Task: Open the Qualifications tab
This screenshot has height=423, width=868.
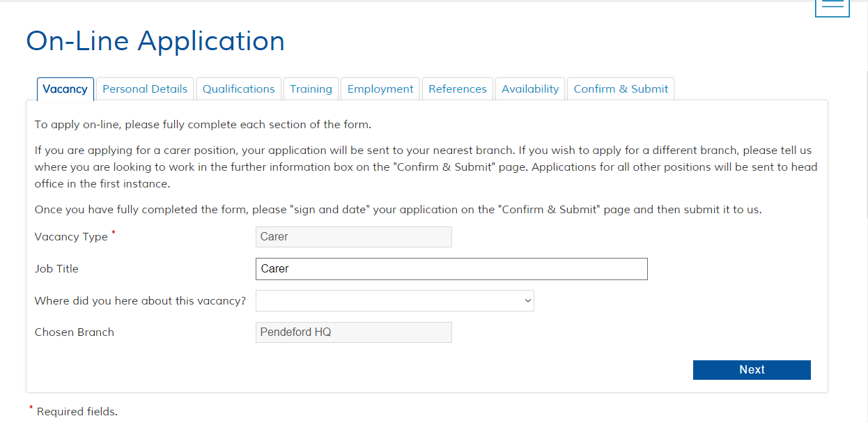Action: 238,89
